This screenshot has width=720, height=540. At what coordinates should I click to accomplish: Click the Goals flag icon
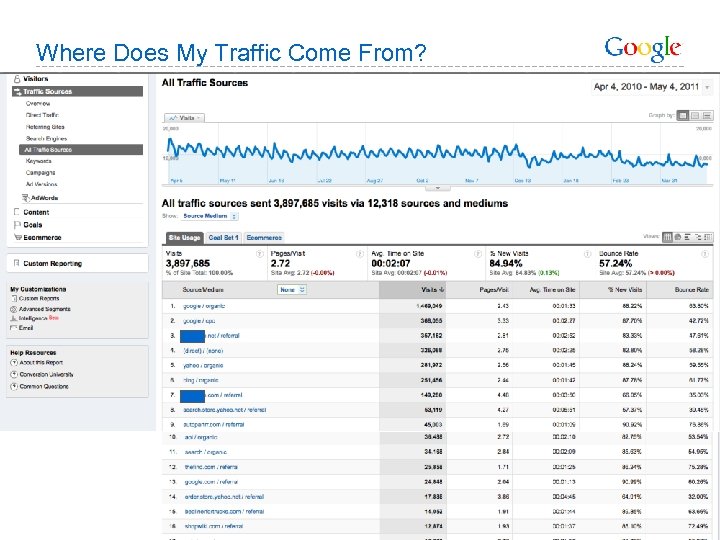(17, 225)
